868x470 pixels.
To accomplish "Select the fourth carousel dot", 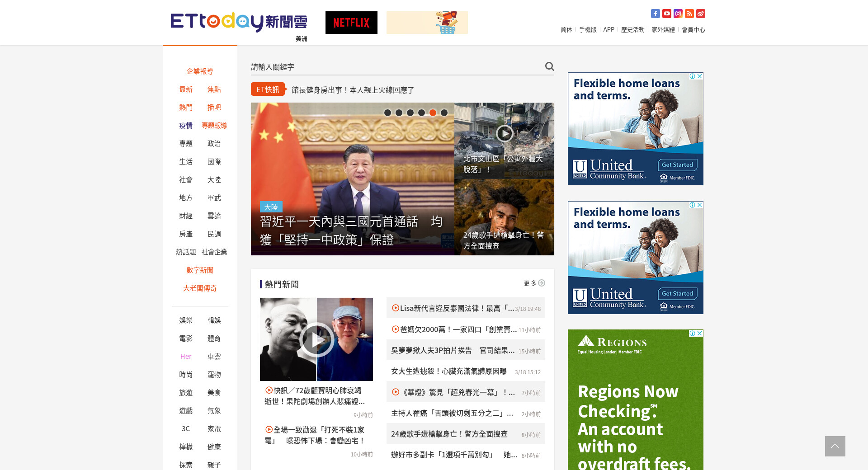I will point(421,113).
